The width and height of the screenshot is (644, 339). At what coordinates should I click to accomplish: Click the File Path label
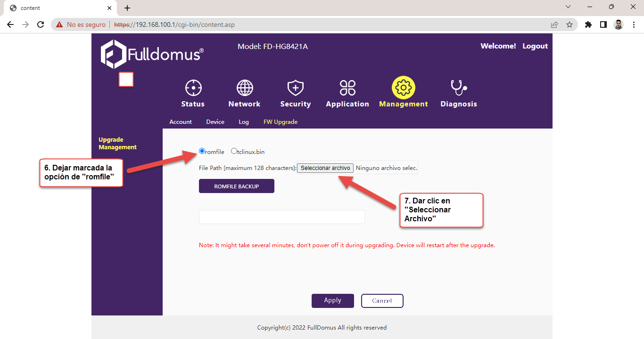[248, 168]
